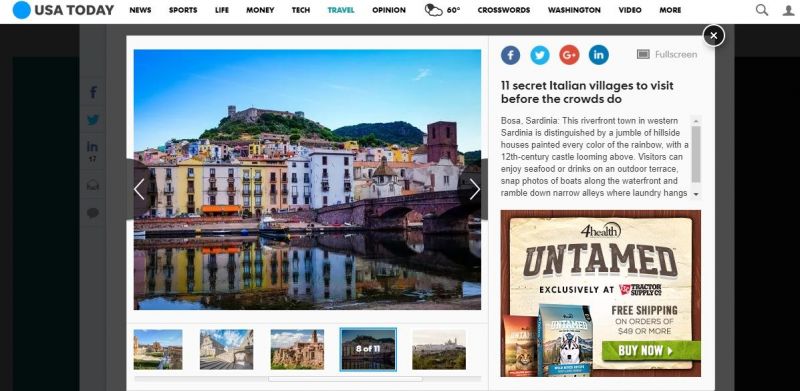The height and width of the screenshot is (391, 800).
Task: Select the 8 of 11 thumbnail
Action: pos(368,349)
